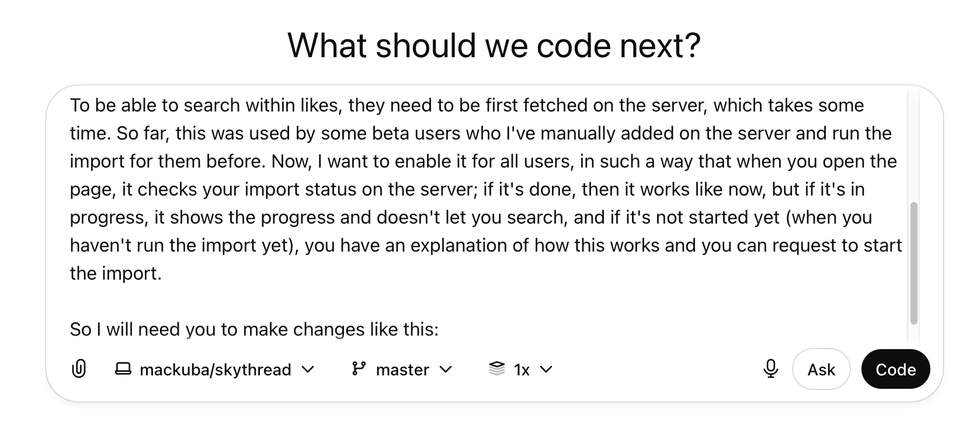This screenshot has width=980, height=432.
Task: Click the scrollbar track above the thumb
Action: [x=914, y=146]
